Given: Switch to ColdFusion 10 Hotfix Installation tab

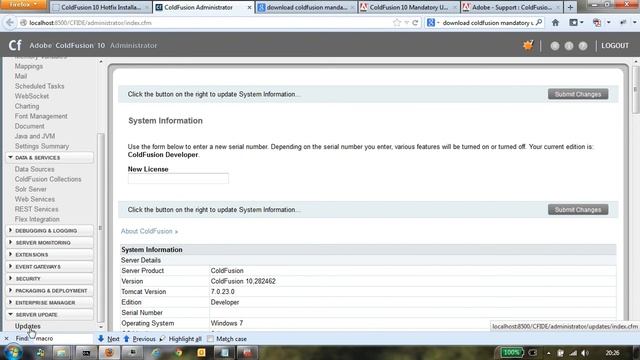Looking at the screenshot, I should click(101, 7).
